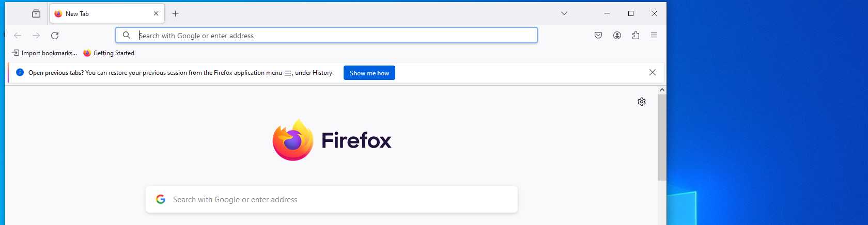Click the Back navigation arrow
Image resolution: width=868 pixels, height=225 pixels.
point(18,36)
